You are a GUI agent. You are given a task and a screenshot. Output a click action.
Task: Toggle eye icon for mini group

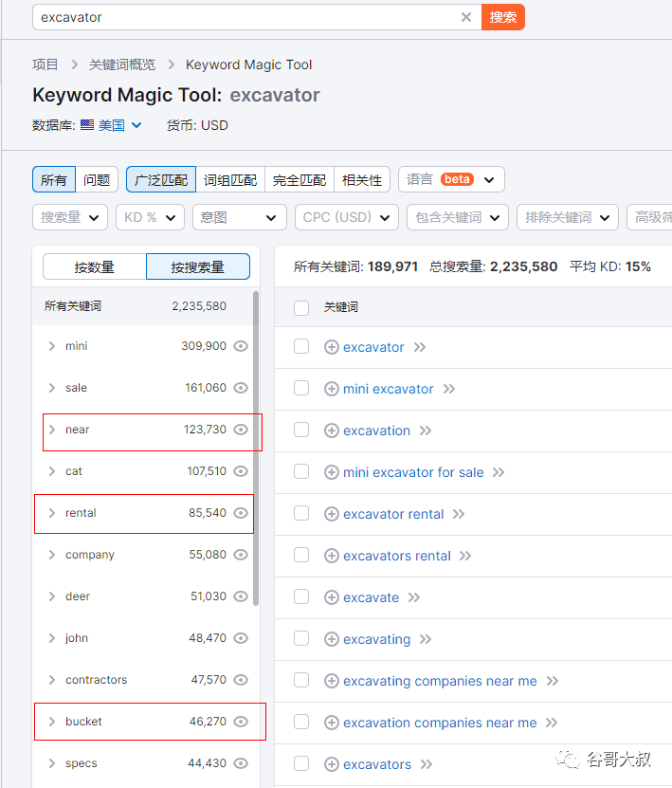point(241,346)
